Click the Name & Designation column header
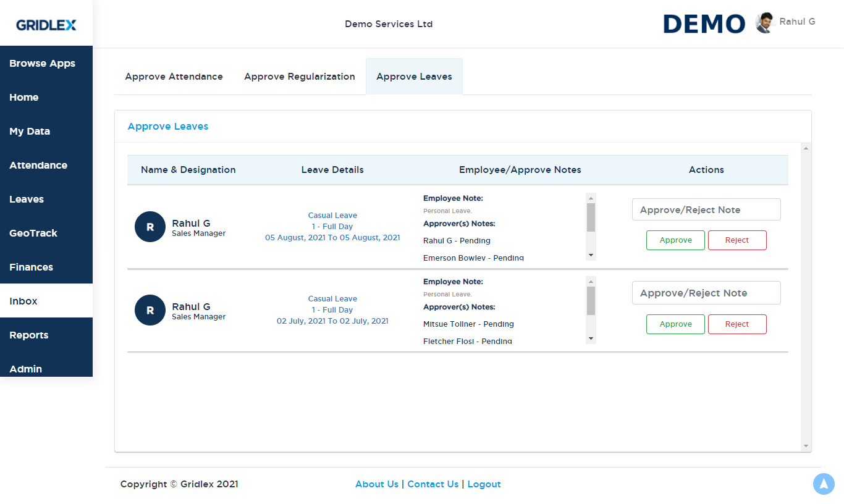 (x=188, y=170)
